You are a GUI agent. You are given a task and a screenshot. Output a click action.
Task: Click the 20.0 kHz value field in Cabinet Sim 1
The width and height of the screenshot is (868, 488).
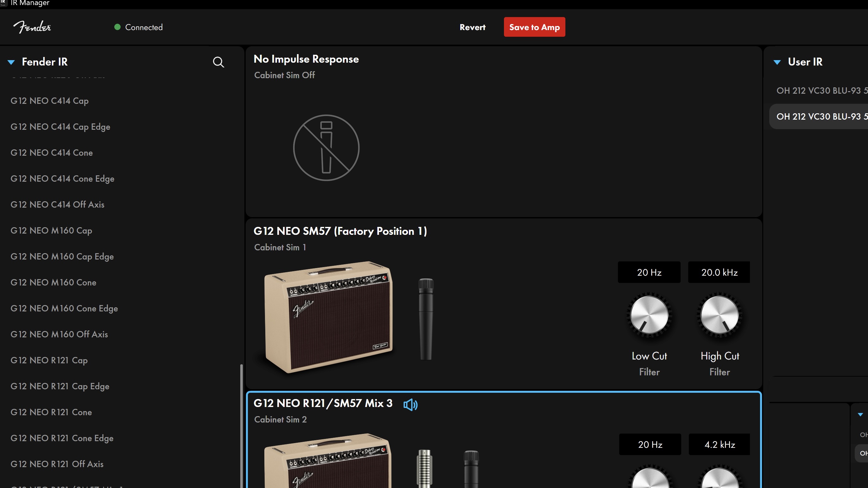pos(719,272)
